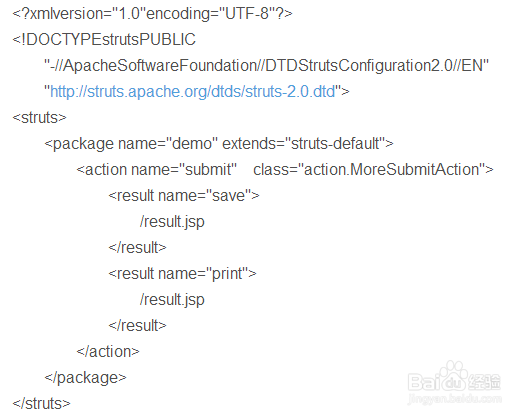The width and height of the screenshot is (532, 418).
Task: Click the xml version declaration line
Action: [152, 14]
